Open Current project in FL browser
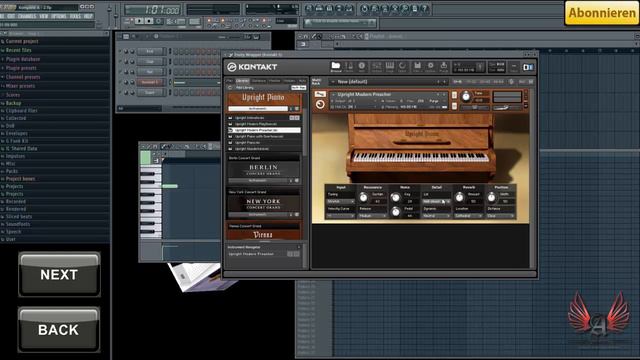Image resolution: width=640 pixels, height=360 pixels. pyautogui.click(x=22, y=41)
